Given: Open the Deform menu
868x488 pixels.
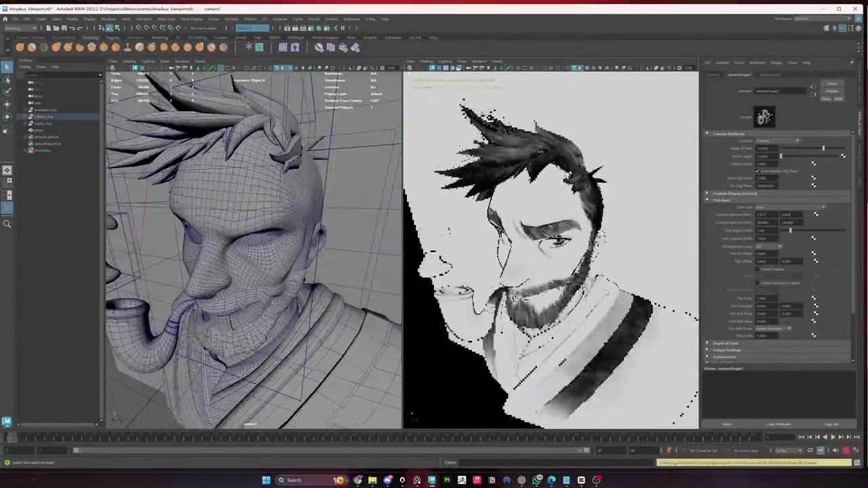Looking at the screenshot, I should point(250,18).
